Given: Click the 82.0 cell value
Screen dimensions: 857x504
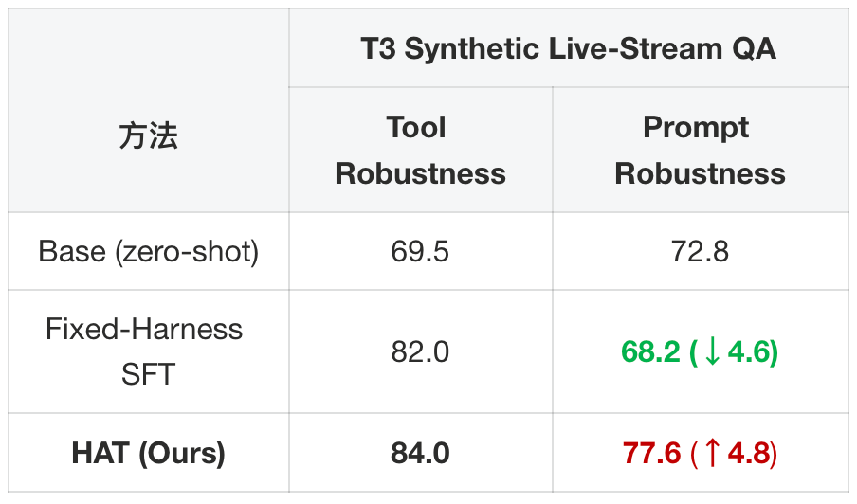Looking at the screenshot, I should [420, 351].
